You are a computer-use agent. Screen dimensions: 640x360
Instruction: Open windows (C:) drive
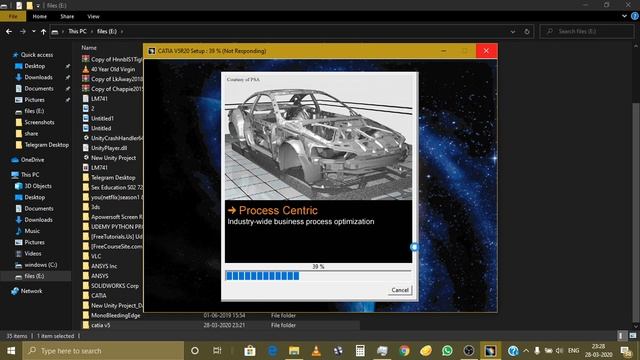click(40, 265)
